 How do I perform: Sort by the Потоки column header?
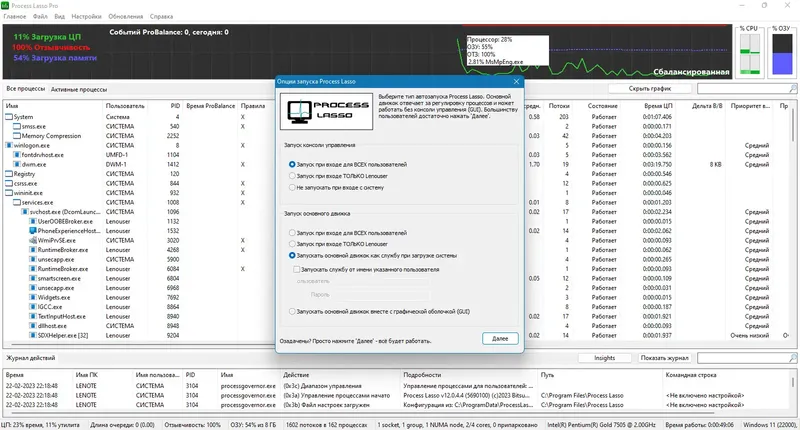click(559, 106)
